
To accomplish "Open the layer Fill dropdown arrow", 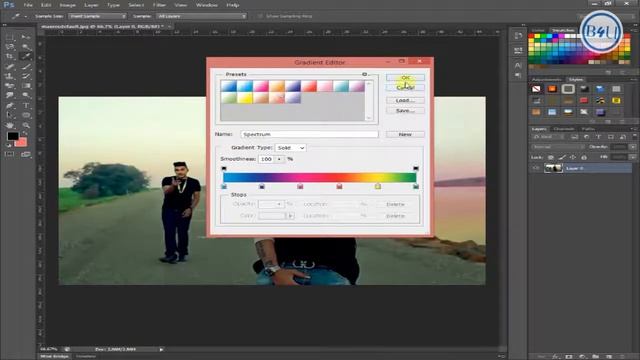I will click(632, 157).
